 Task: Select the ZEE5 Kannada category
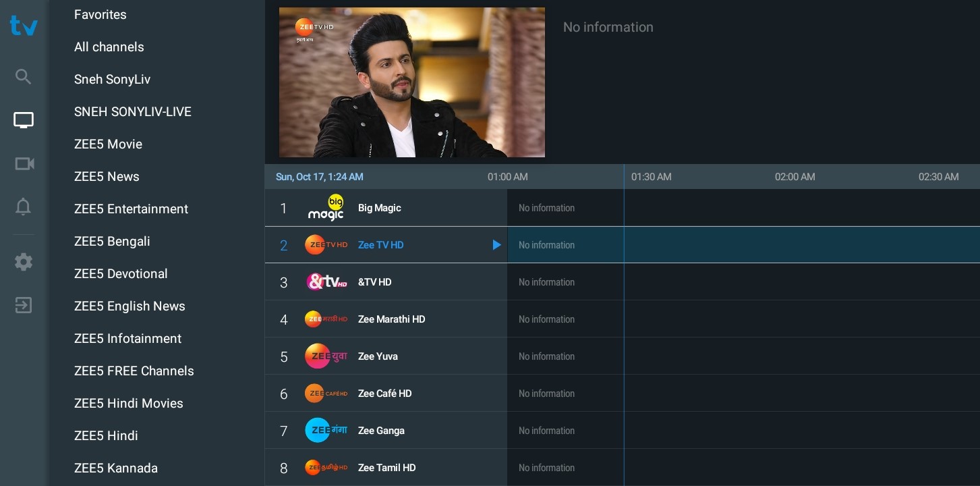[116, 468]
